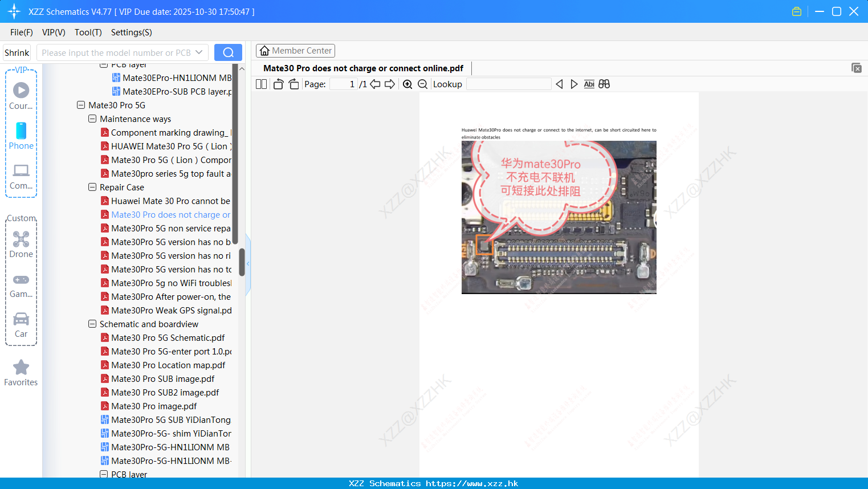Click the Member Center button
Screen dimensions: 868x489
[295, 51]
